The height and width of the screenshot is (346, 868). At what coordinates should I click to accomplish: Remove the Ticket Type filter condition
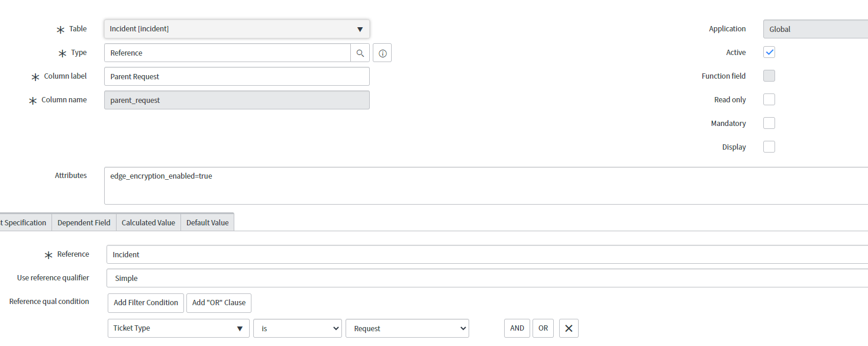pyautogui.click(x=569, y=328)
